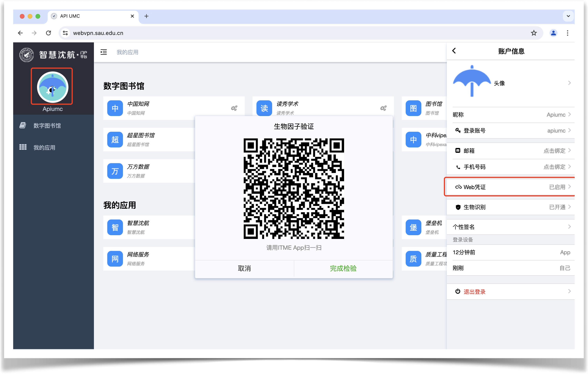
Task: Open the 手机号码 binding row
Action: (511, 167)
